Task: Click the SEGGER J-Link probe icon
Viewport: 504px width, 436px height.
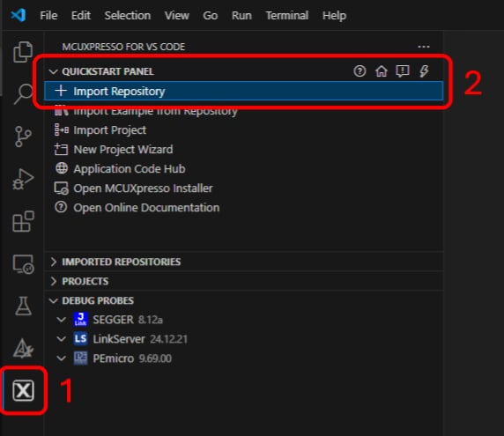Action: 80,320
